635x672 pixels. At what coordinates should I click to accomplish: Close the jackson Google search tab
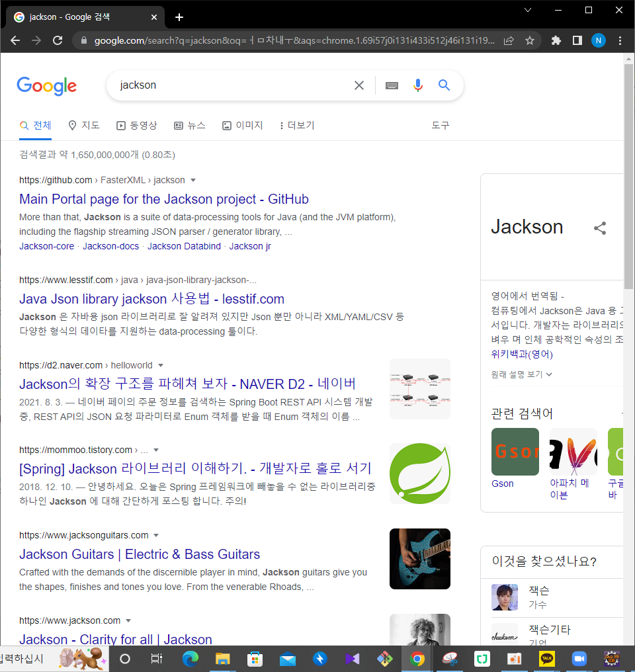click(154, 17)
